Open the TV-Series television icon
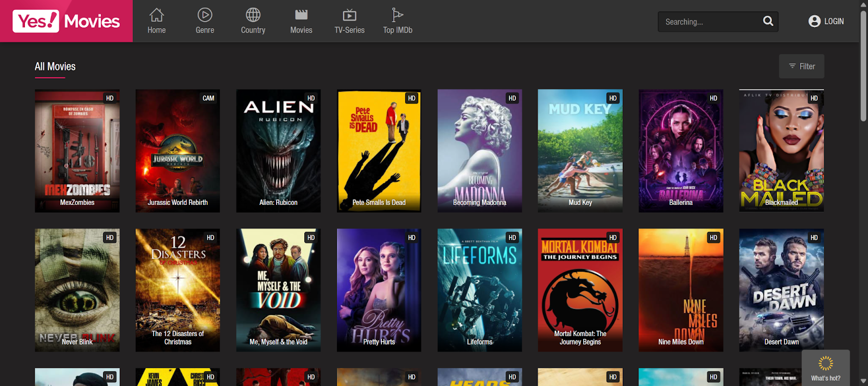 349,15
